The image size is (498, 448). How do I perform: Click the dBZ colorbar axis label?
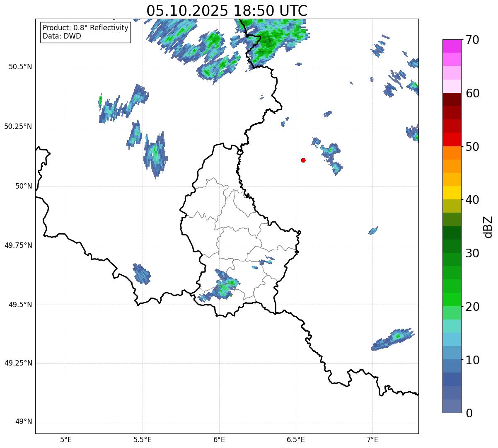tap(488, 226)
